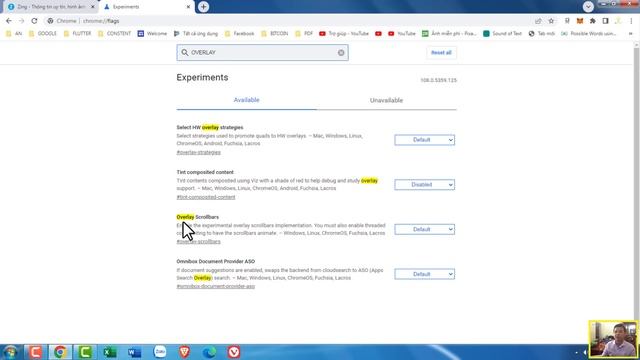Open the Extensions puzzle menu

(593, 21)
